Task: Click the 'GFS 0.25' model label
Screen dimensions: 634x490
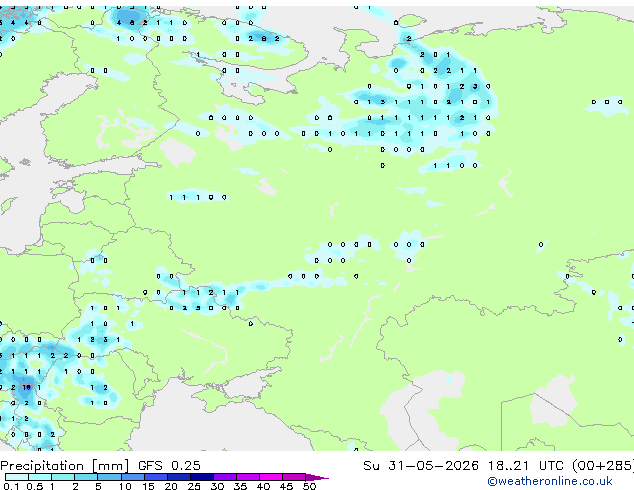Action: [x=169, y=466]
